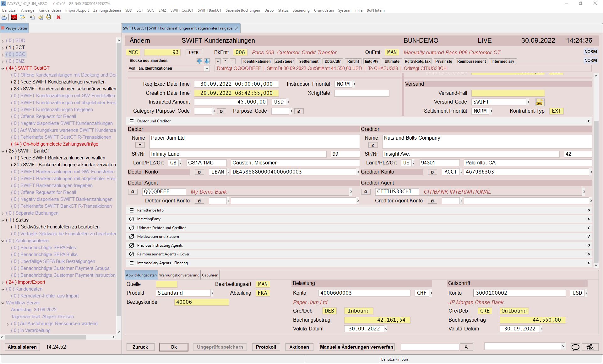The image size is (603, 364).
Task: Switch to the Gebühren tab
Action: (210, 275)
